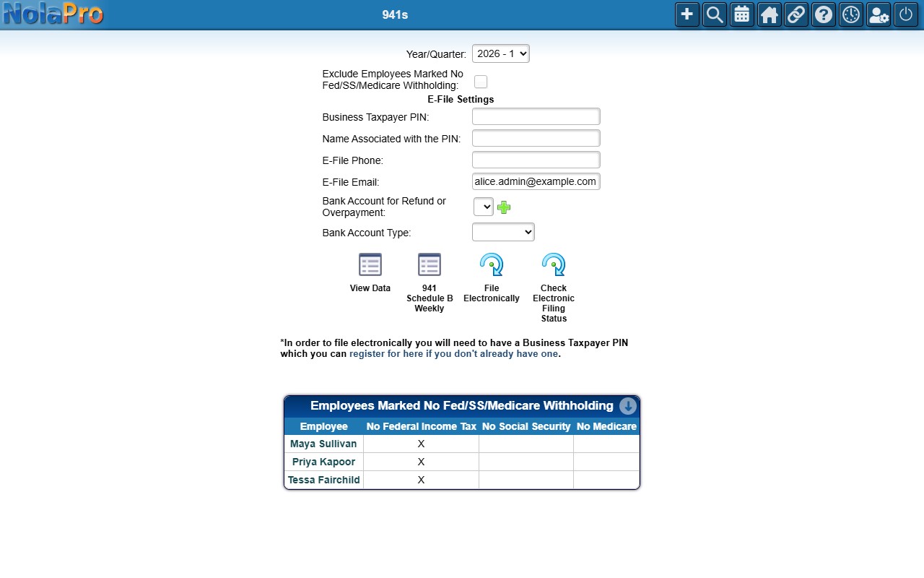The height and width of the screenshot is (578, 924).
Task: Click the View Data report icon
Action: click(370, 264)
